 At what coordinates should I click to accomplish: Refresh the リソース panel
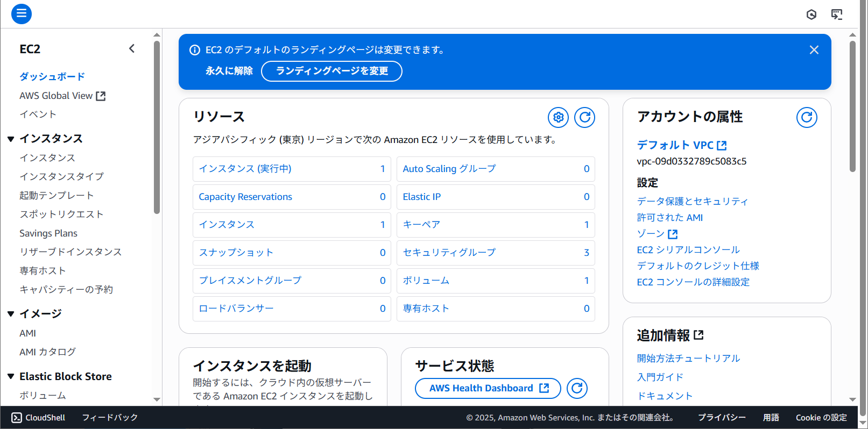click(584, 117)
